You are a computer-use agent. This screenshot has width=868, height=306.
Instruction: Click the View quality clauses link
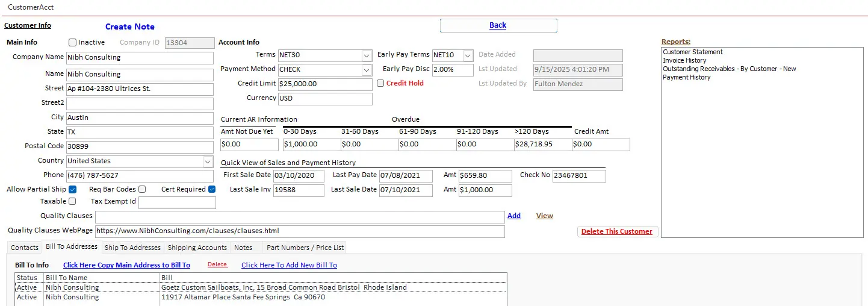pos(545,216)
